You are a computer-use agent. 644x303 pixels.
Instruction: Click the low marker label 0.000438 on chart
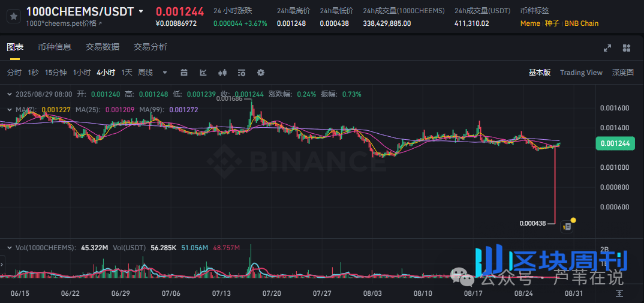[x=532, y=223]
